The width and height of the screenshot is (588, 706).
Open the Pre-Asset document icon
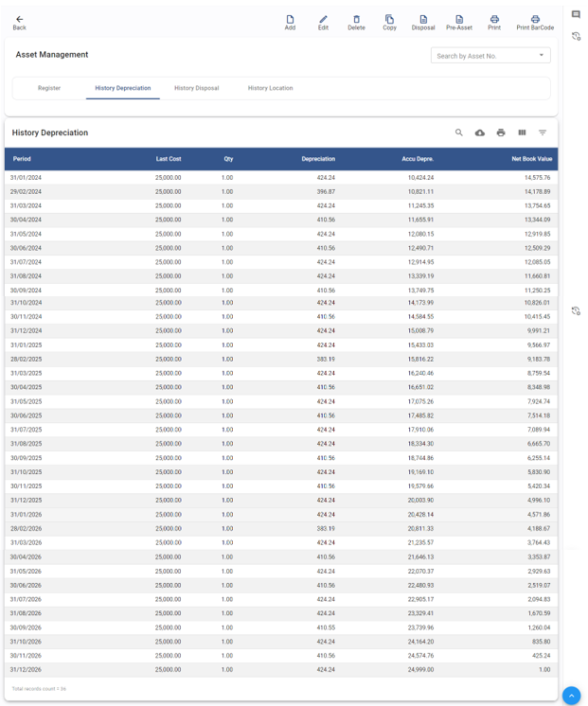[x=459, y=22]
